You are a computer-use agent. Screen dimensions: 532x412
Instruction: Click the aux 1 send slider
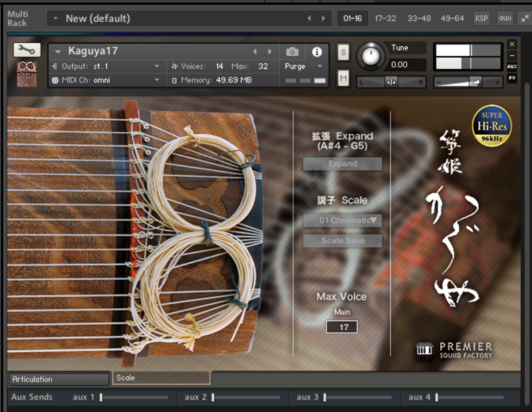(x=101, y=397)
